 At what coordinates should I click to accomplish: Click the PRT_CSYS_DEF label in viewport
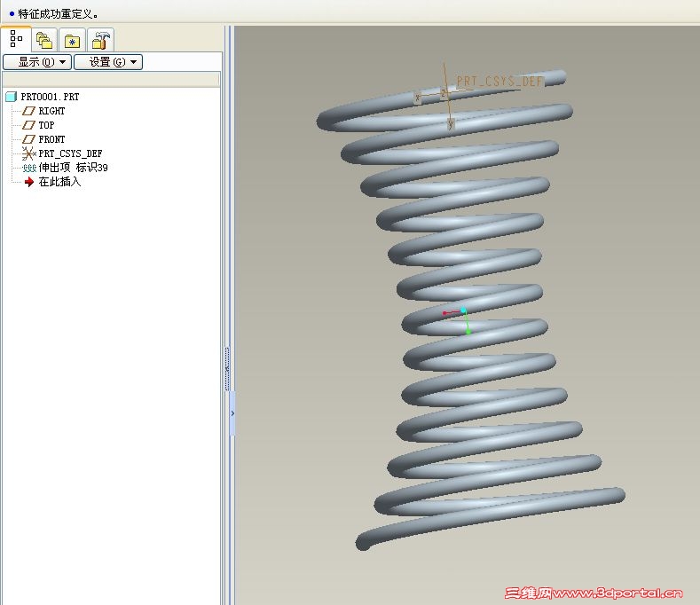pyautogui.click(x=499, y=82)
